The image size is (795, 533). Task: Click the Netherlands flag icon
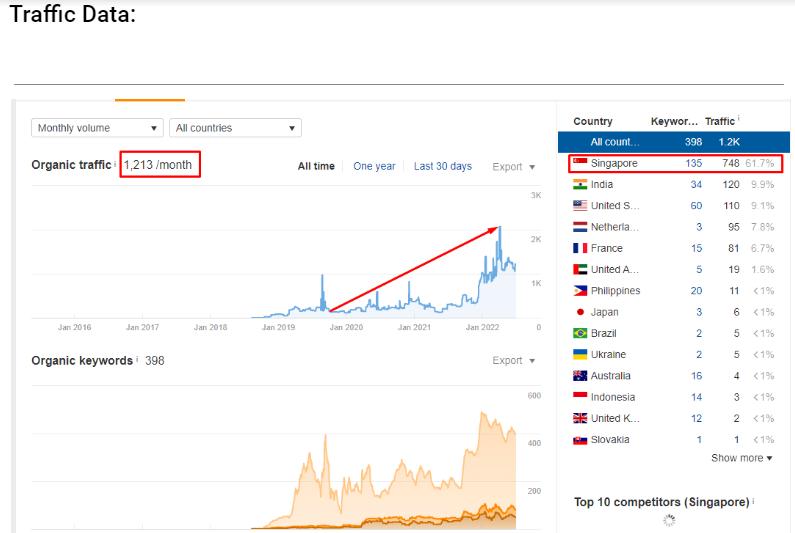(x=580, y=227)
